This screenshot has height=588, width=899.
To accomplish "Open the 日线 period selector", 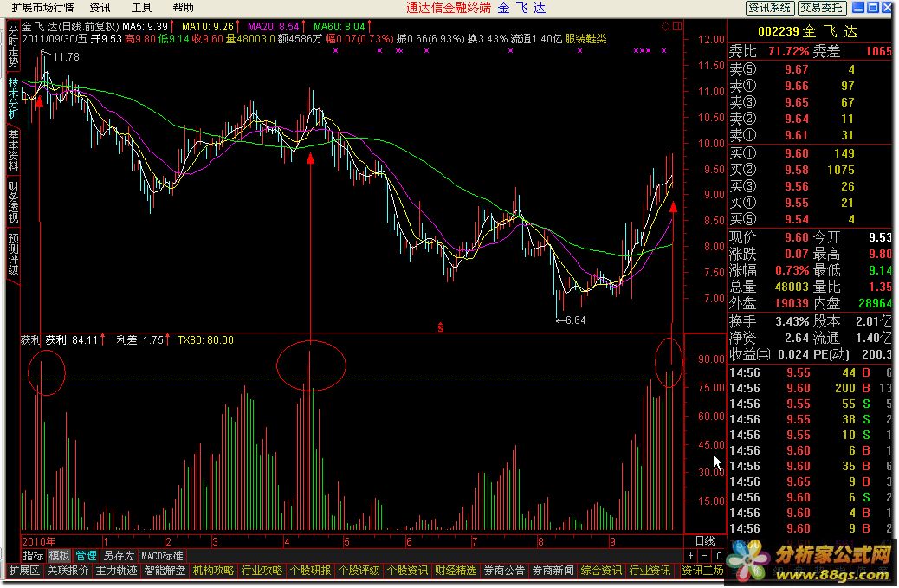I will pos(705,541).
